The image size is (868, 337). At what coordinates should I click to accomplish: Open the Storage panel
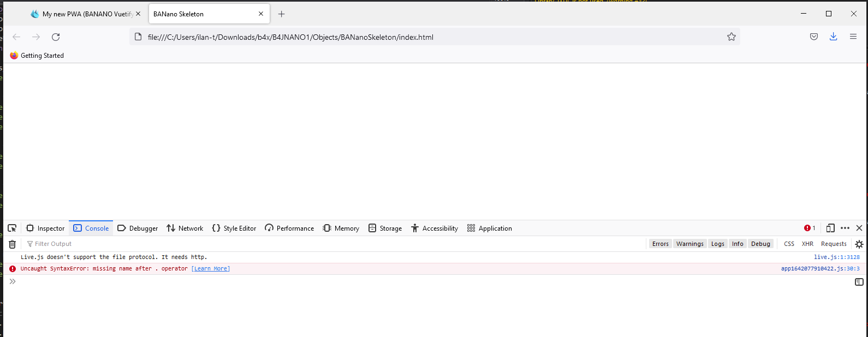click(x=385, y=228)
